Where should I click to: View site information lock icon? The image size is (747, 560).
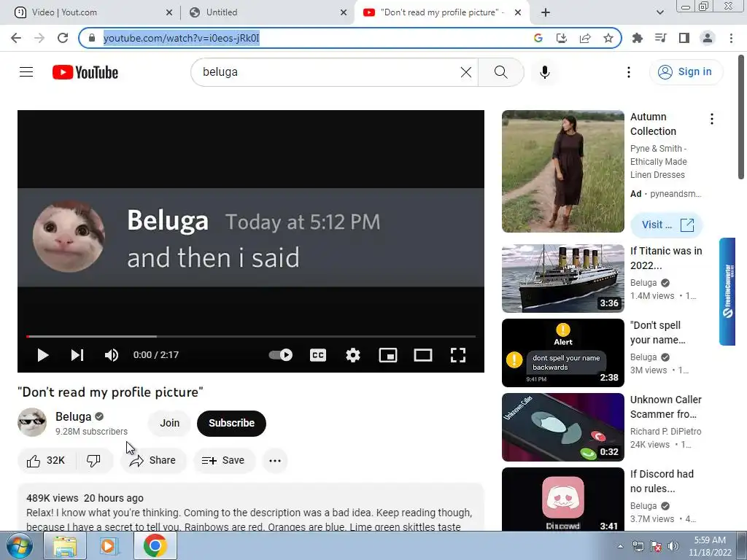point(93,38)
